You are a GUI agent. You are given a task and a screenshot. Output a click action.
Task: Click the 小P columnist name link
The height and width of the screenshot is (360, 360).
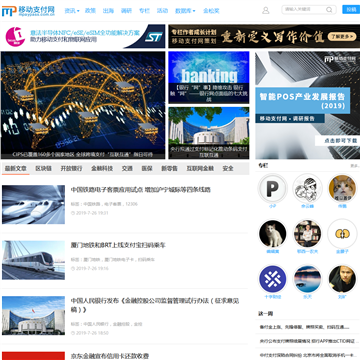pyautogui.click(x=272, y=206)
